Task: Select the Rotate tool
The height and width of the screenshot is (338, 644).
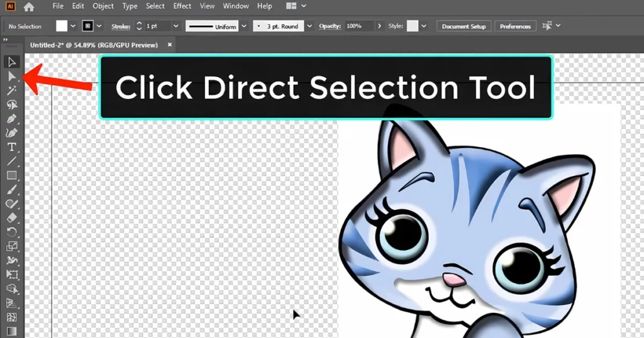Action: click(11, 232)
